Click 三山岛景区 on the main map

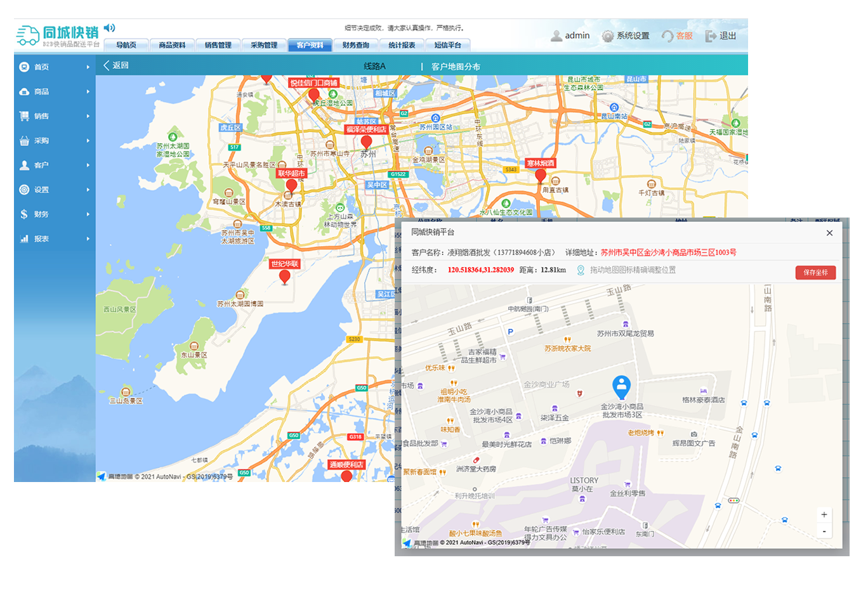[x=126, y=401]
